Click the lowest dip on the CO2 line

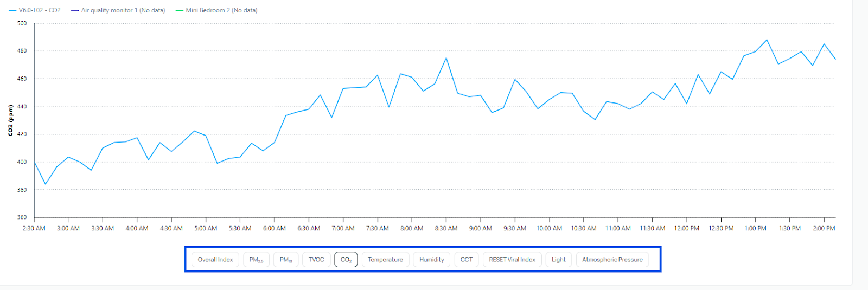[46, 184]
